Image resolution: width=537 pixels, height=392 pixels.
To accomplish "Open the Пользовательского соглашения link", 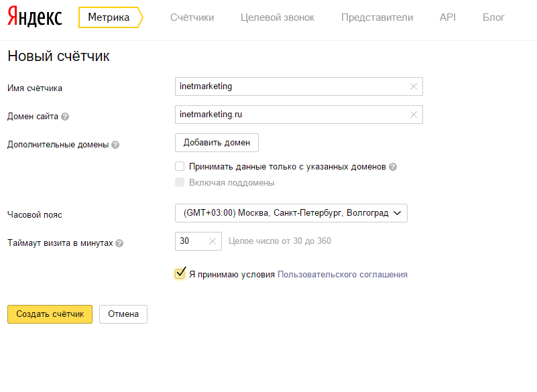I will click(343, 275).
